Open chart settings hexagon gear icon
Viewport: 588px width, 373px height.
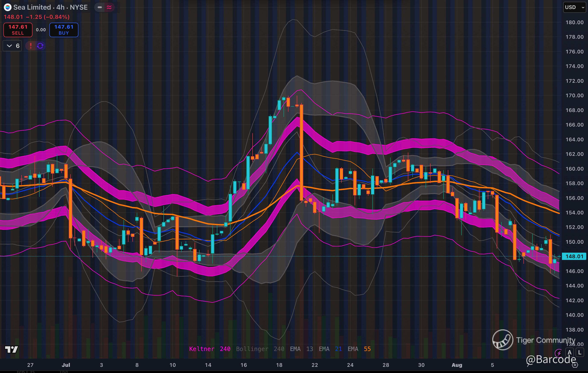[575, 365]
